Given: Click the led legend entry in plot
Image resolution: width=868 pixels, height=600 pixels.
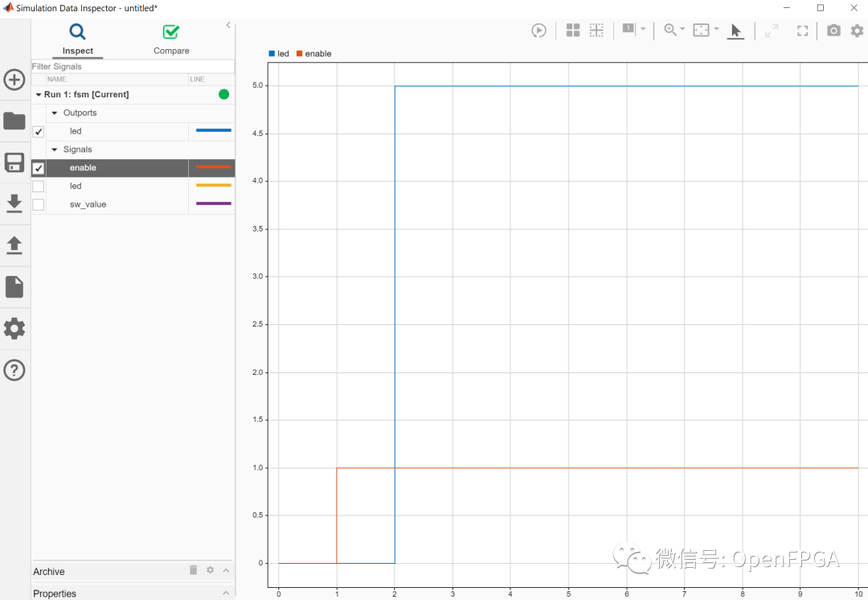Looking at the screenshot, I should coord(279,54).
